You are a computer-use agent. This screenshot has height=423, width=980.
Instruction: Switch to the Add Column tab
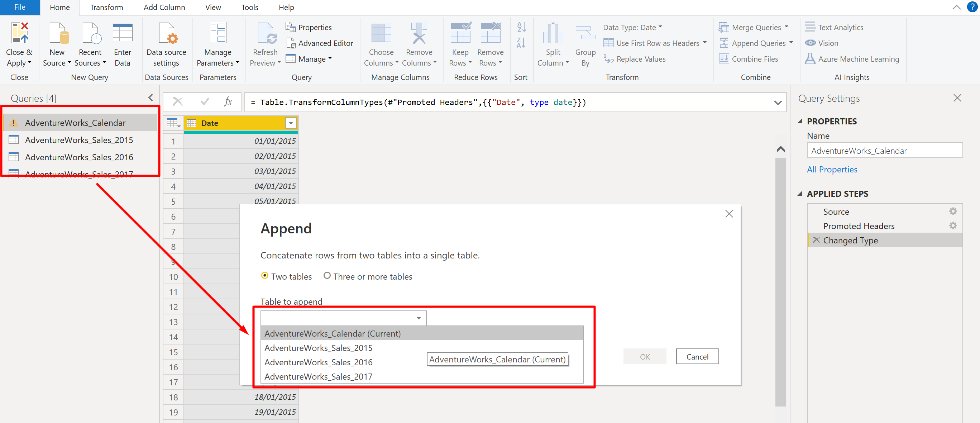point(164,7)
